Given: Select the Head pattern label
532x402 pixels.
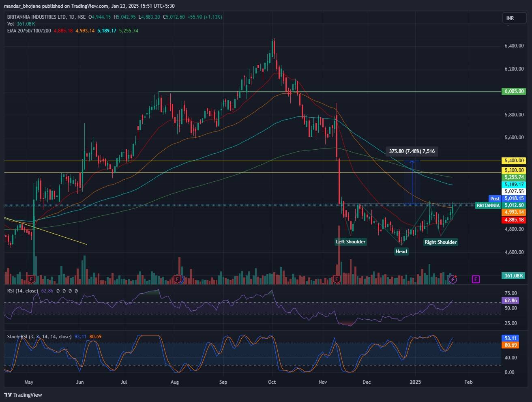Looking at the screenshot, I should [x=401, y=252].
